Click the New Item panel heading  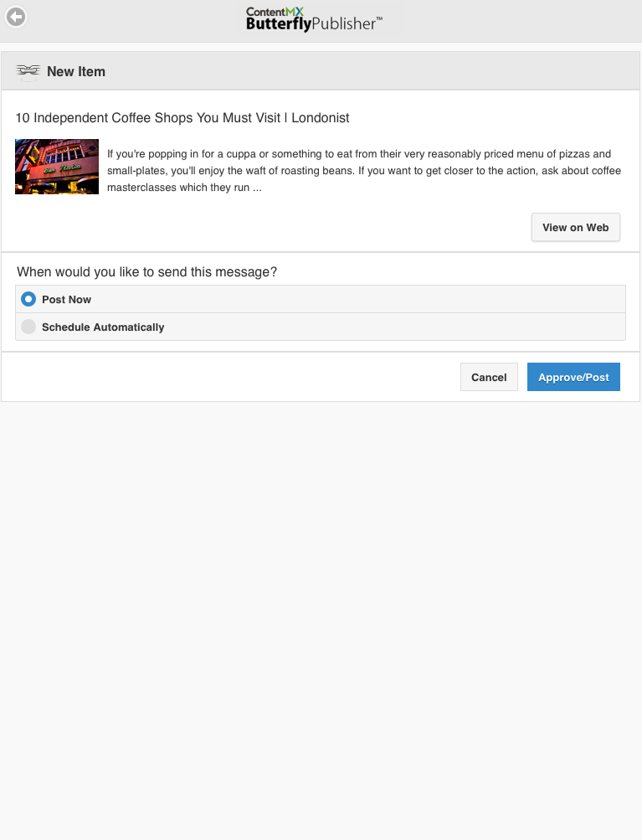point(76,71)
